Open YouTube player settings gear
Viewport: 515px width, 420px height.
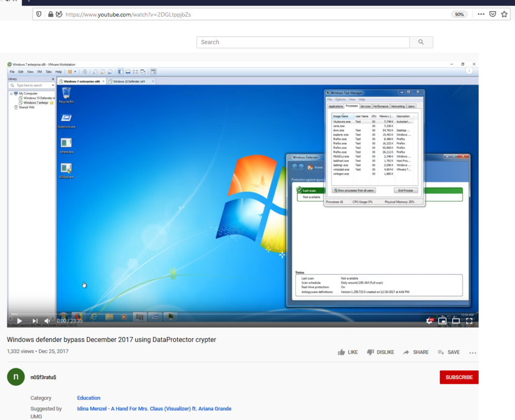(430, 320)
